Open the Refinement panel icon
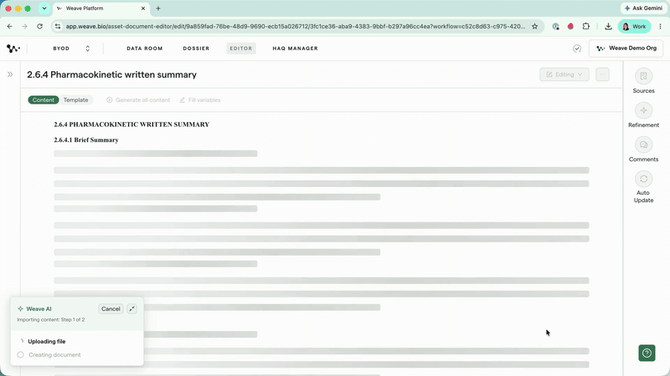The width and height of the screenshot is (670, 376). pos(644,111)
